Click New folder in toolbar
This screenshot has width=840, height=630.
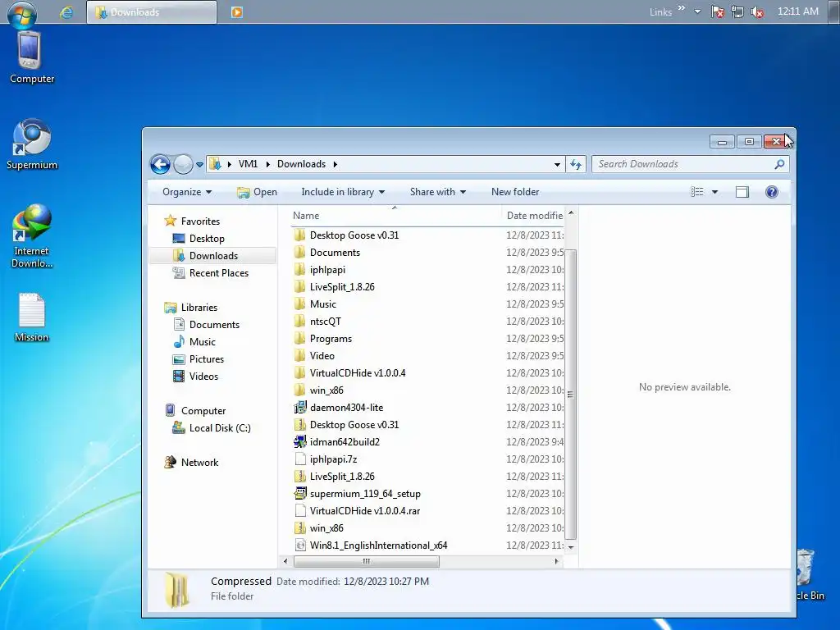click(515, 192)
